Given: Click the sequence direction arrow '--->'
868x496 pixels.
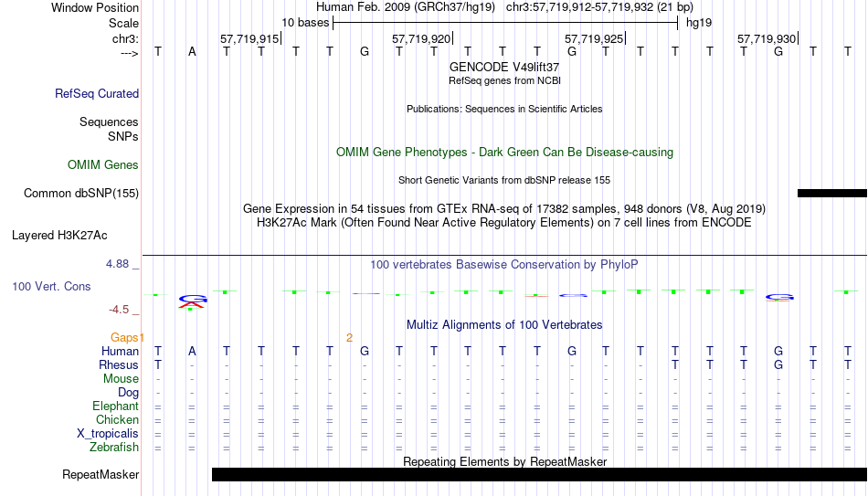Looking at the screenshot, I should tap(130, 53).
